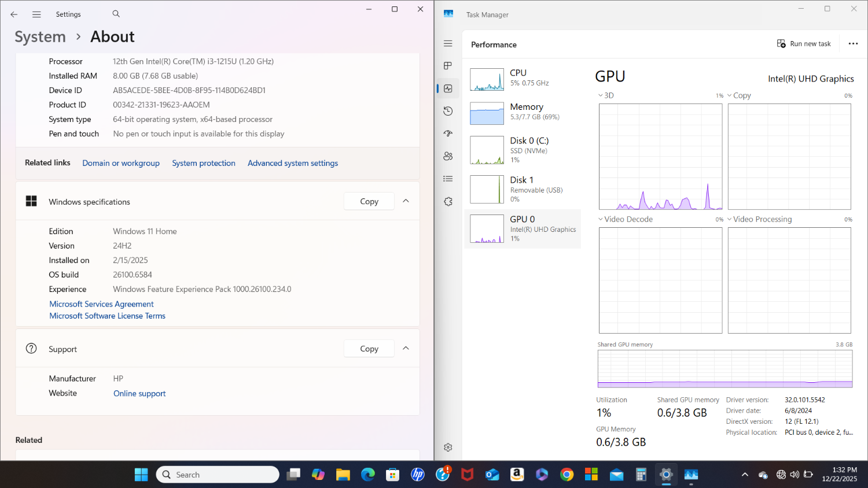Open the more options ellipsis in Task Manager
The image size is (868, 488).
coord(853,44)
